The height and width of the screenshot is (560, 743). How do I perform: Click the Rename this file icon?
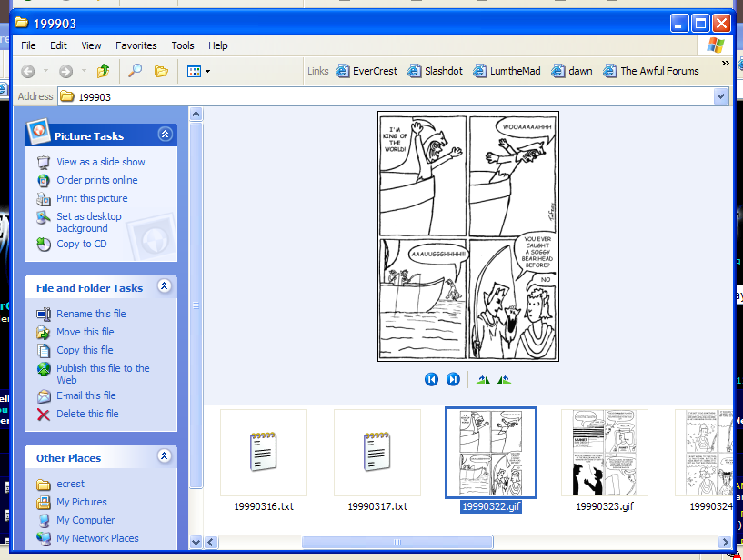pyautogui.click(x=43, y=315)
